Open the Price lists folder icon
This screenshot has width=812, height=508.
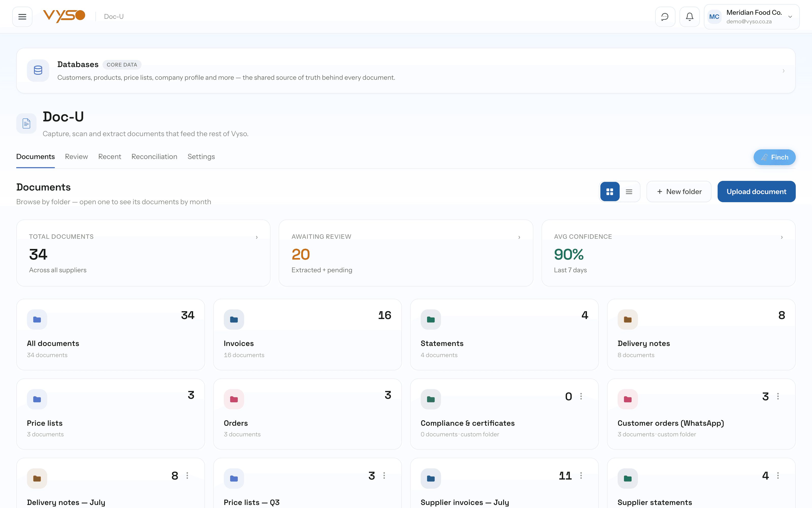[37, 399]
